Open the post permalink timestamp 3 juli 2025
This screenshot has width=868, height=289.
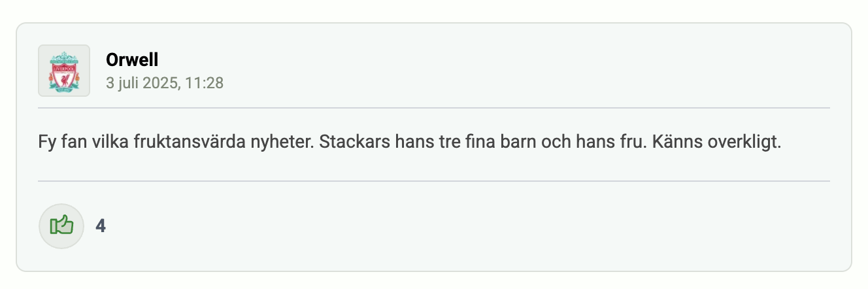(x=165, y=83)
